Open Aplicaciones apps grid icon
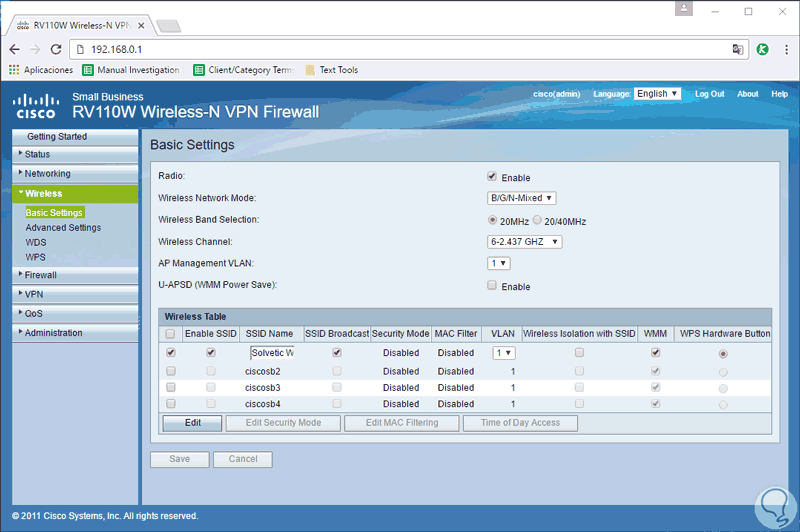800x532 pixels. 14,70
